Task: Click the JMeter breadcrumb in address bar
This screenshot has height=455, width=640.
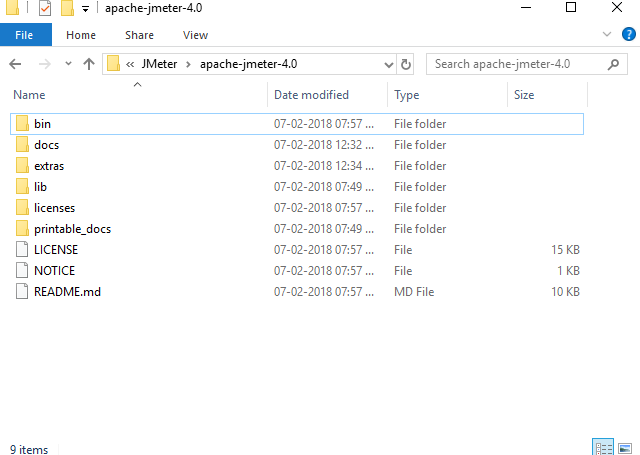Action: pyautogui.click(x=159, y=64)
